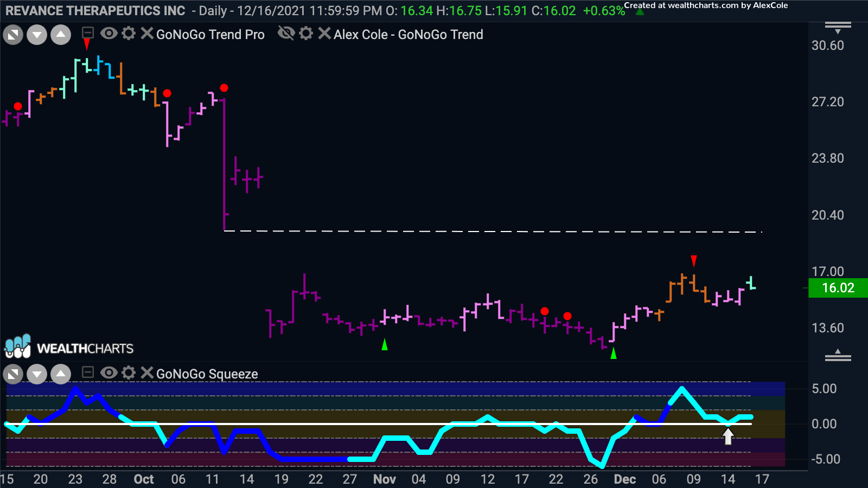Maximize the price chart panel with the diagonal arrow button
The image size is (868, 488).
tap(13, 35)
